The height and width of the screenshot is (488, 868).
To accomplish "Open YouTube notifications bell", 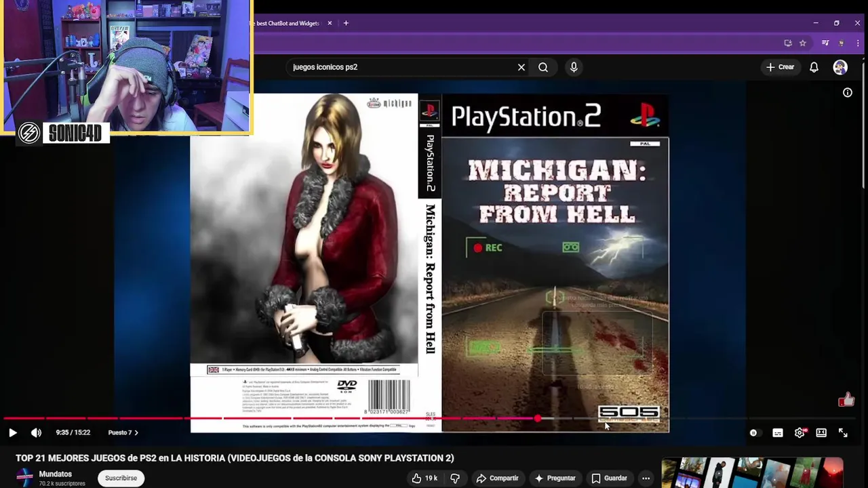I will (x=814, y=67).
